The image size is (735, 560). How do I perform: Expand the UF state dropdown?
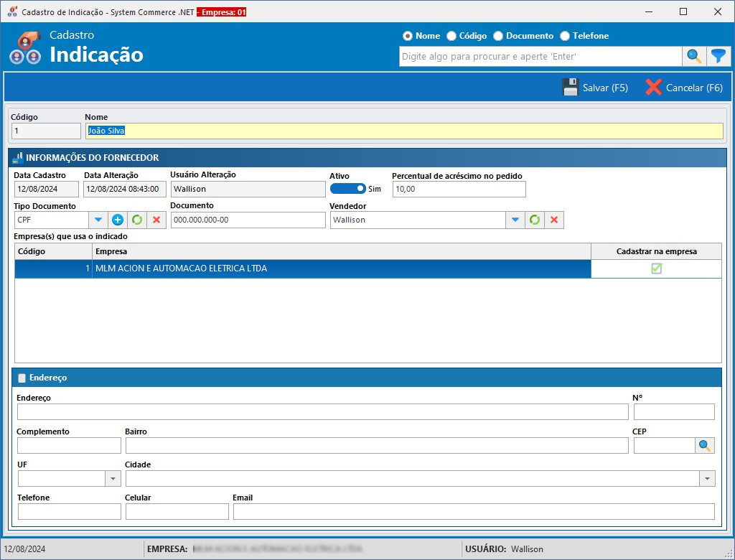113,479
